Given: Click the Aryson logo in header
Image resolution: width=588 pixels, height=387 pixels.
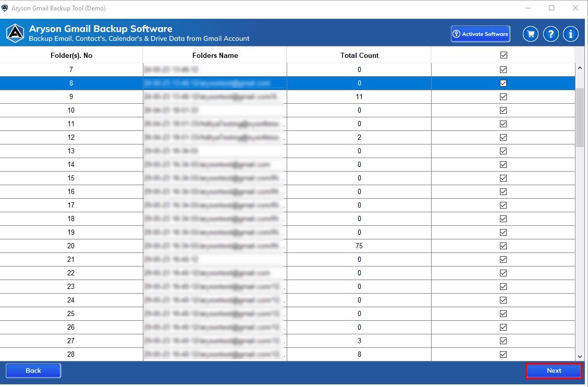Looking at the screenshot, I should coord(15,33).
